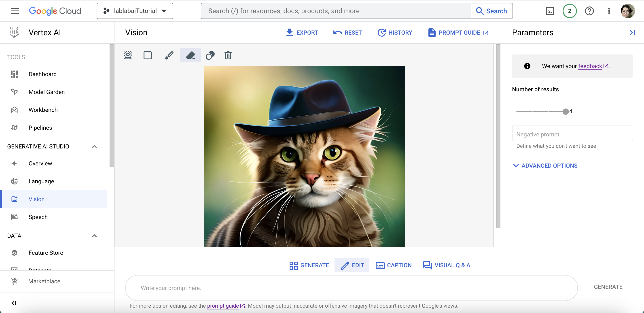Screen dimensions: 644x313
Task: Open the main hamburger navigation menu
Action: point(15,11)
